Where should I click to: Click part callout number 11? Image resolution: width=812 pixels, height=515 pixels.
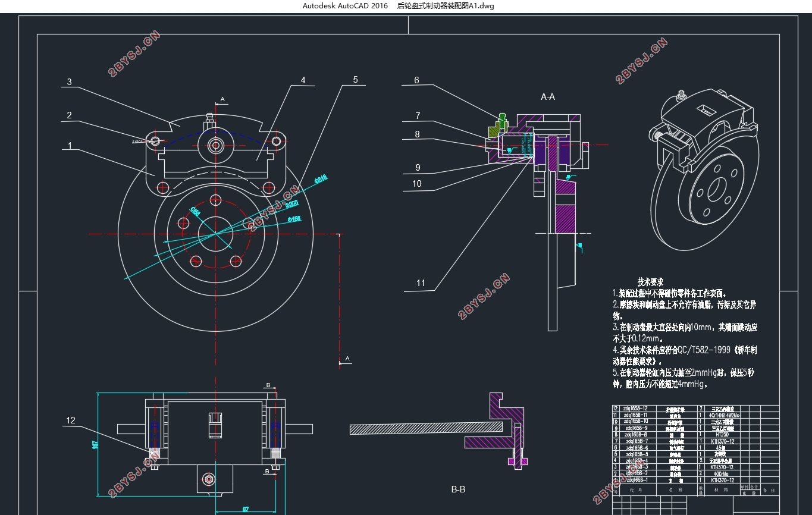[421, 283]
